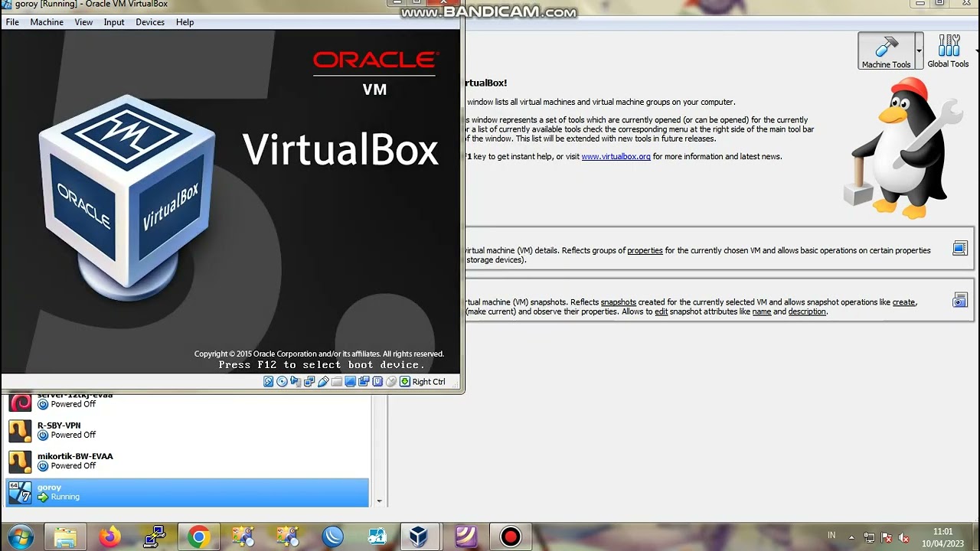Viewport: 980px width, 551px height.
Task: Click the IN input language indicator
Action: tap(831, 536)
